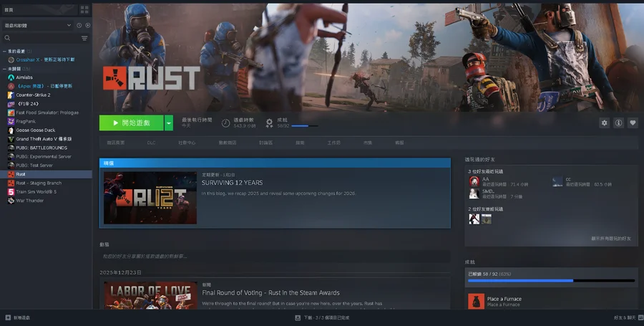644x326 pixels.
Task: Open the library filter options icon
Action: [84, 38]
